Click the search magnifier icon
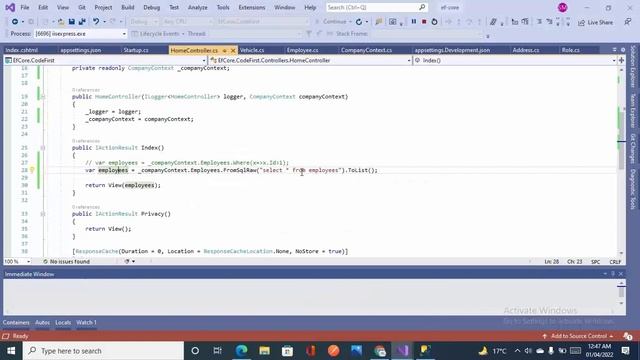 point(422,7)
